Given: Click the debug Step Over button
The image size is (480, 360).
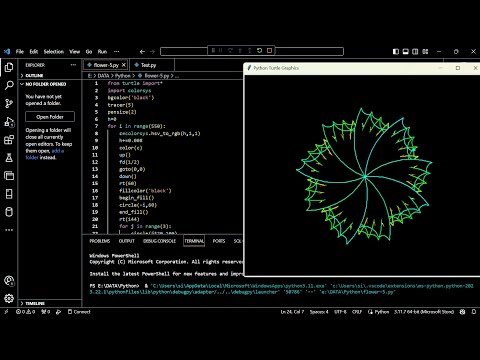Looking at the screenshot, I should pyautogui.click(x=230, y=51).
